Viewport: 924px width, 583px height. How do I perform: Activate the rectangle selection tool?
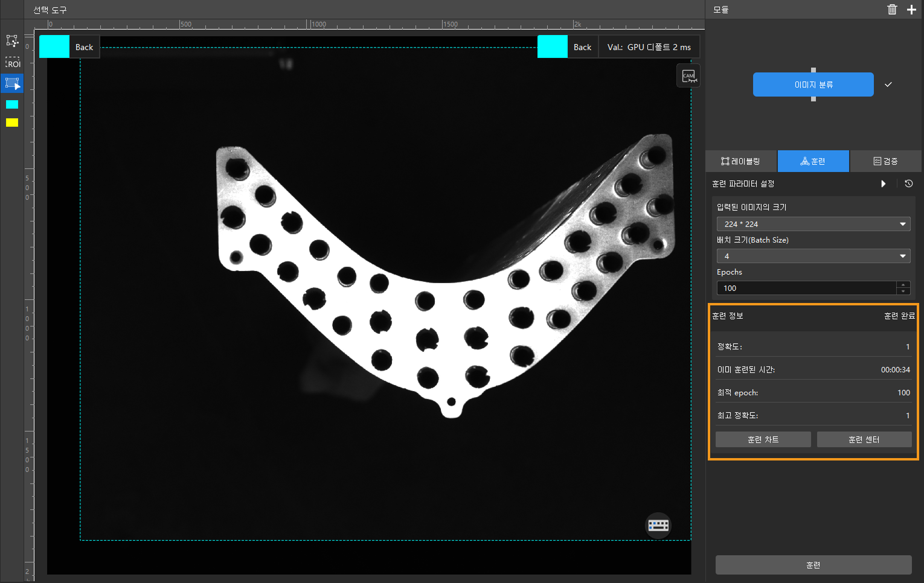pos(12,83)
